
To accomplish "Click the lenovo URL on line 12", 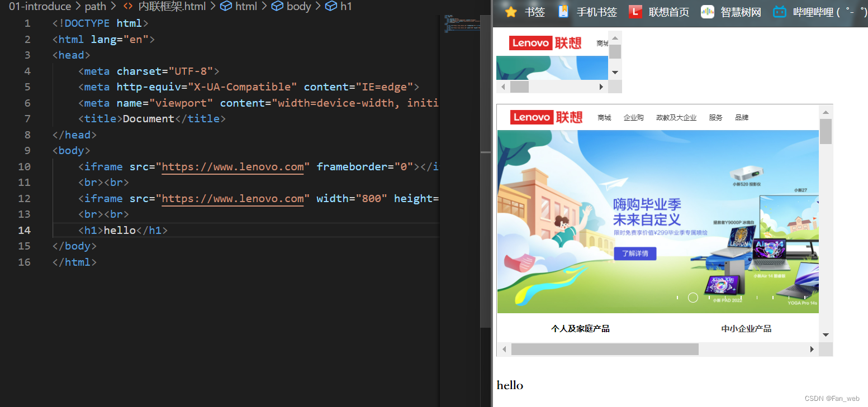I will coord(233,198).
